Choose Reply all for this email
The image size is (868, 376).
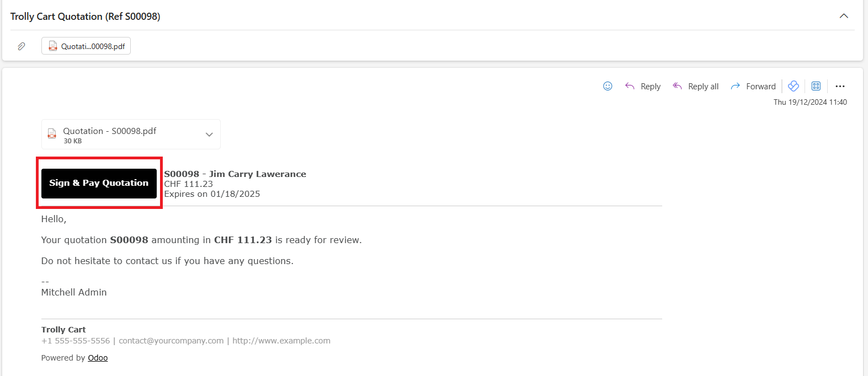point(695,86)
